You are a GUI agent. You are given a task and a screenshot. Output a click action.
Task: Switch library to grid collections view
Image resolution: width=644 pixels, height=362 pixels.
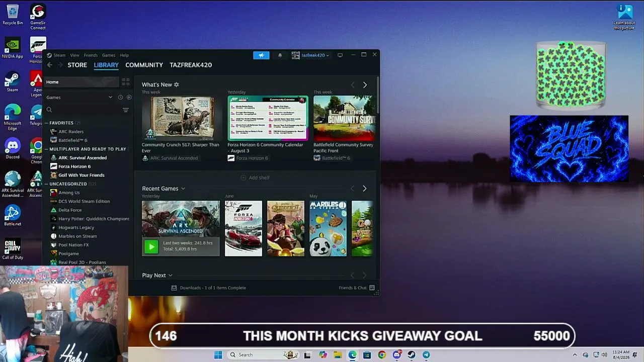click(x=125, y=82)
